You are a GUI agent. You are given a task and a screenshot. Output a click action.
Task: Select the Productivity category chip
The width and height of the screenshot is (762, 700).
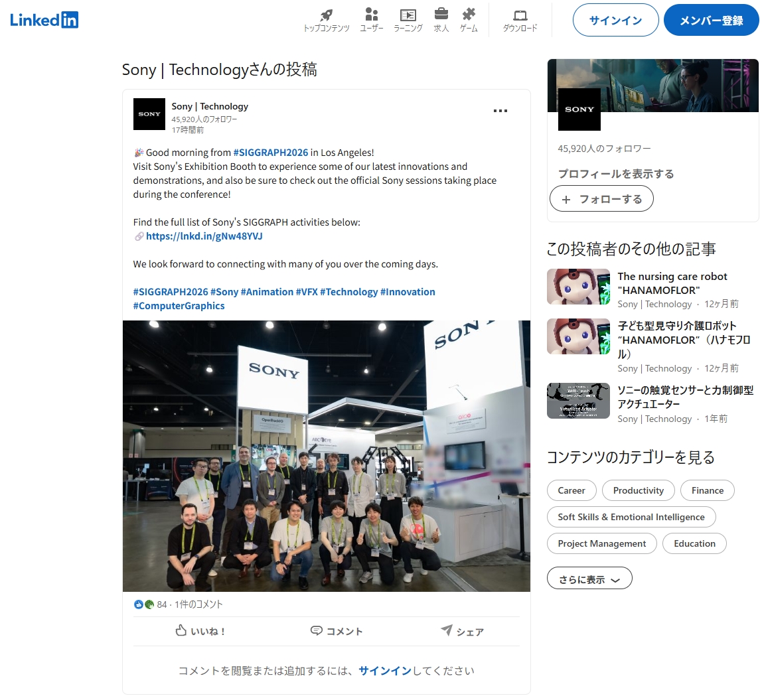pyautogui.click(x=639, y=490)
